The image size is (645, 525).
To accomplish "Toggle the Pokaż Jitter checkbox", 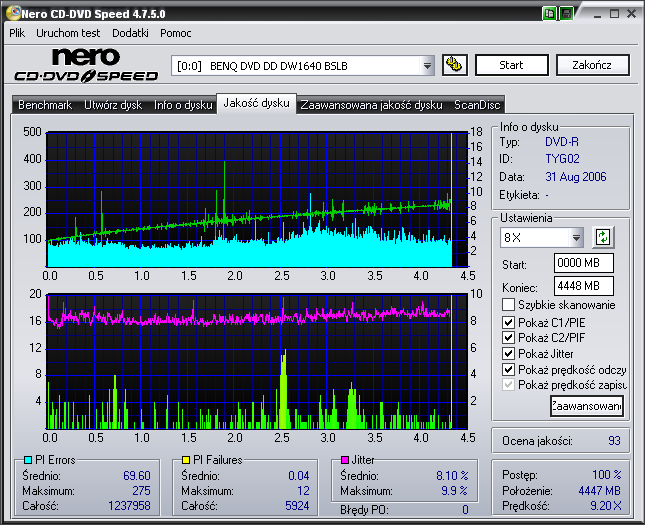I will (508, 353).
